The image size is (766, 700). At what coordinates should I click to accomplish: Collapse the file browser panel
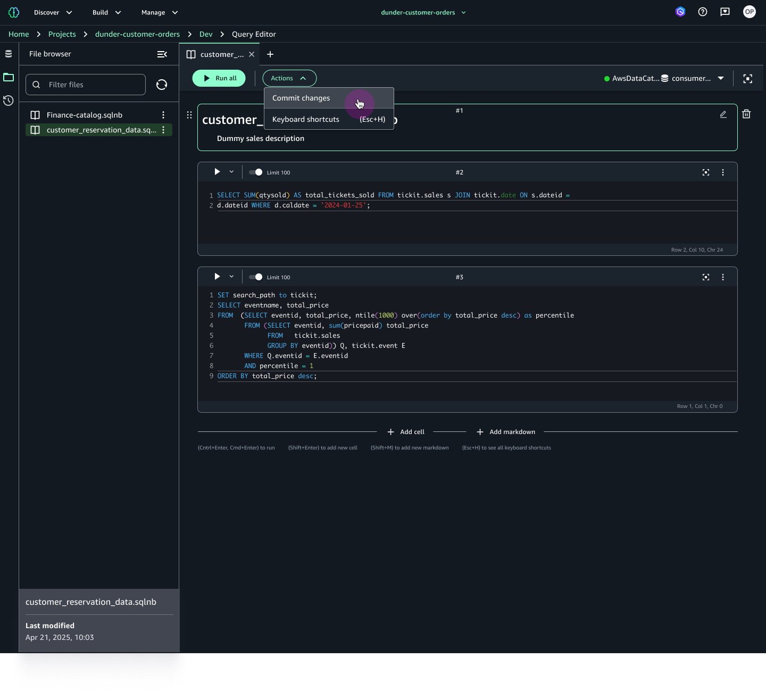click(162, 54)
